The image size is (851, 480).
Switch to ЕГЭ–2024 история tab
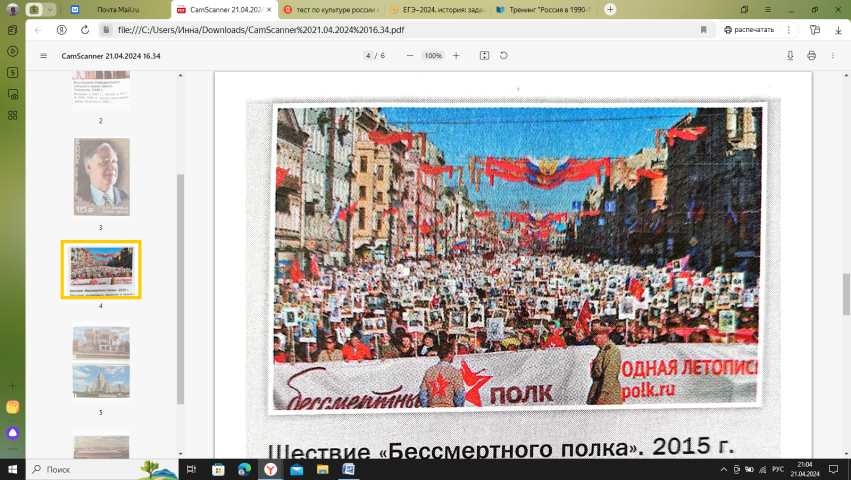pos(437,9)
